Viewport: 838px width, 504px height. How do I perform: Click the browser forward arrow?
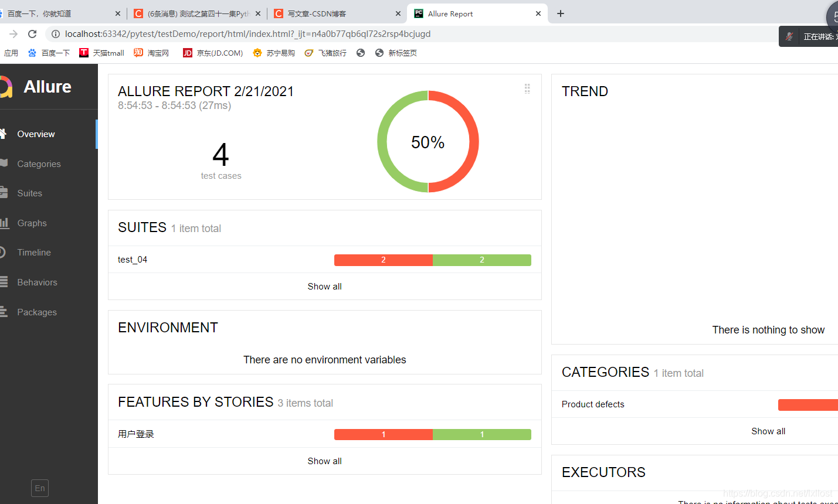point(13,34)
